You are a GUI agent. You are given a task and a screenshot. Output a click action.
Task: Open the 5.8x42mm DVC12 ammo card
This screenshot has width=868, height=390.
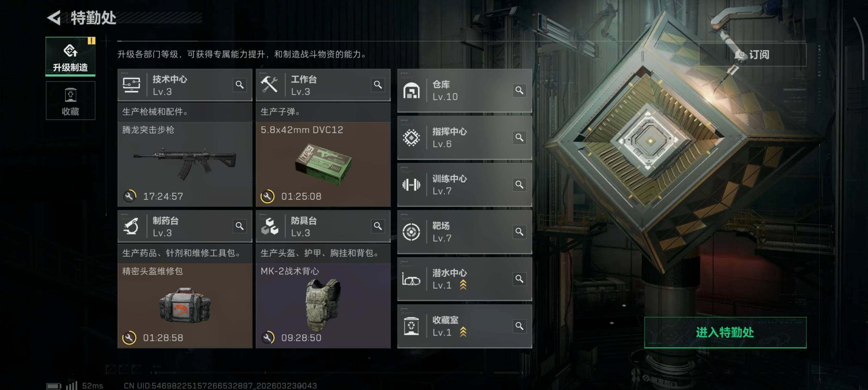(323, 164)
